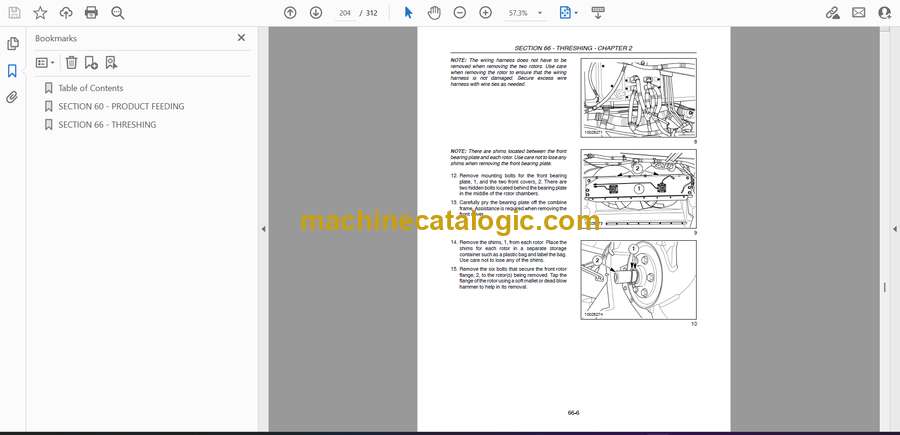Jump to SECTION 60 - PRODUCT FEEDING bookmark
The image size is (900, 435).
121,106
